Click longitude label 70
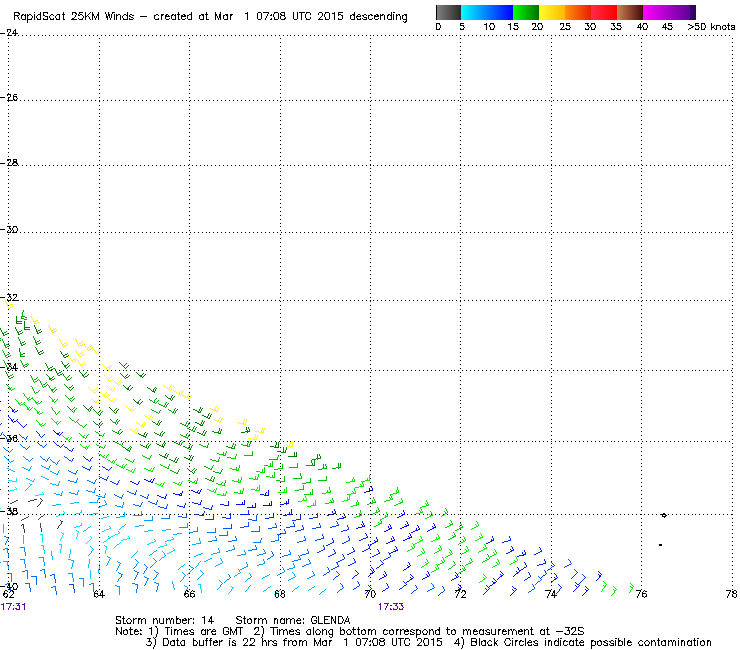This screenshot has width=740, height=650. pos(370,594)
